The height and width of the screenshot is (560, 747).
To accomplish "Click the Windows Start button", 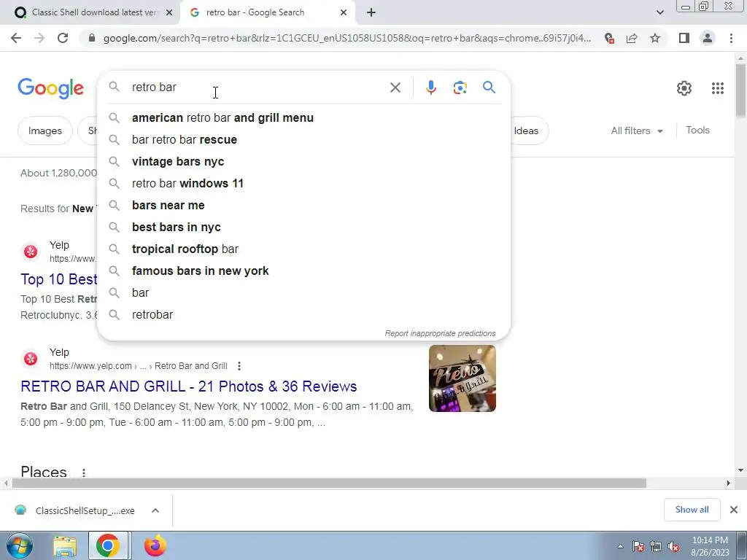I will click(x=19, y=545).
